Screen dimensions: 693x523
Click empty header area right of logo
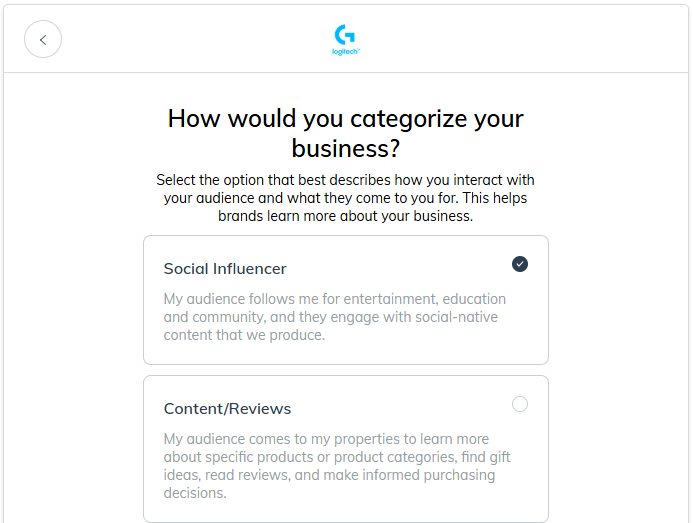[520, 40]
